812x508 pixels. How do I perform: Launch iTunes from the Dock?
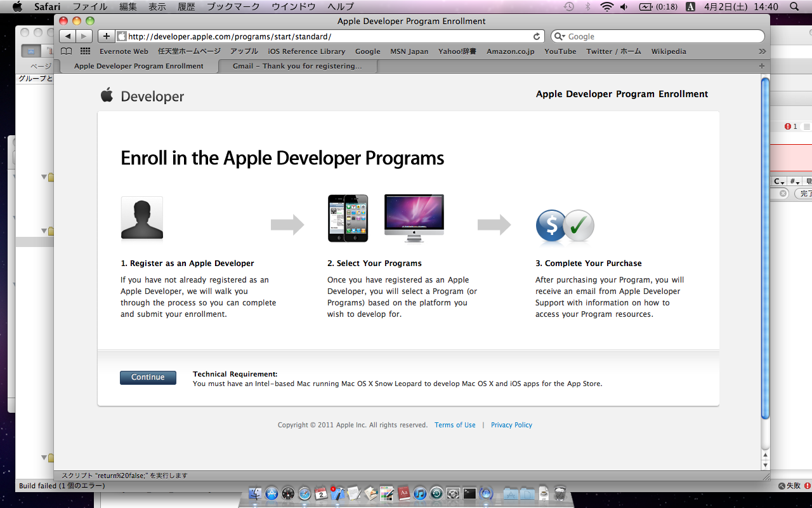click(x=420, y=493)
